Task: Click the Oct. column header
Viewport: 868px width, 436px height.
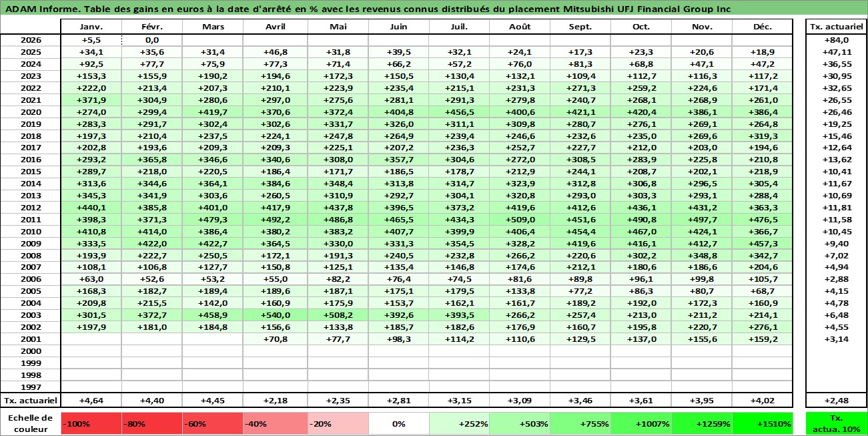Action: [640, 27]
